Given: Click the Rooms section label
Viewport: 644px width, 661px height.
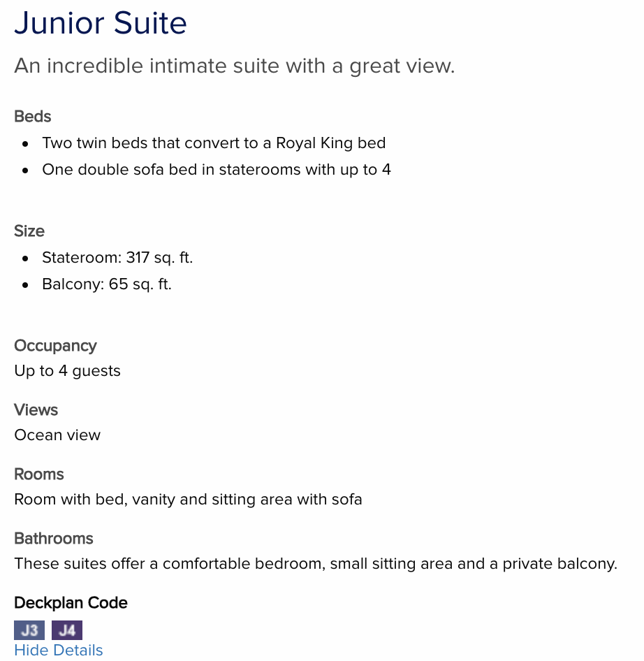Looking at the screenshot, I should 39,474.
